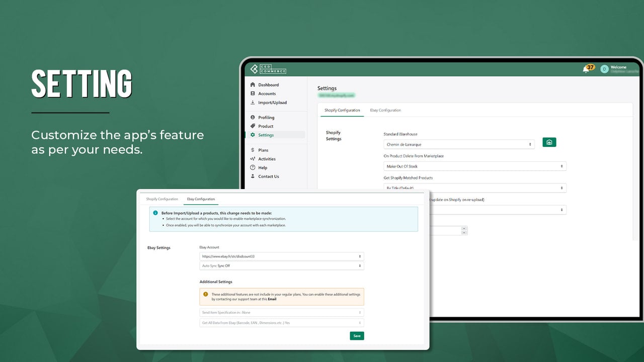
Task: Click the Activities pulse icon
Action: coord(253,158)
